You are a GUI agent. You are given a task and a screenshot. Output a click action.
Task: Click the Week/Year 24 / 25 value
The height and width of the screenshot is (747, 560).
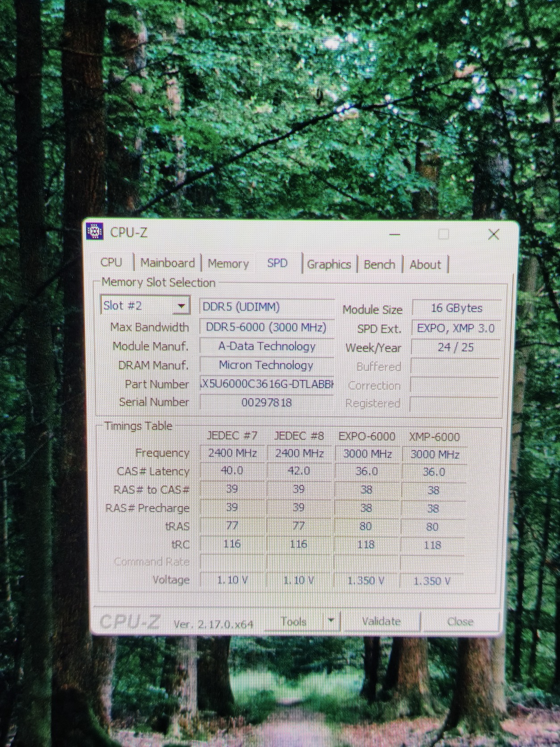[x=456, y=347]
